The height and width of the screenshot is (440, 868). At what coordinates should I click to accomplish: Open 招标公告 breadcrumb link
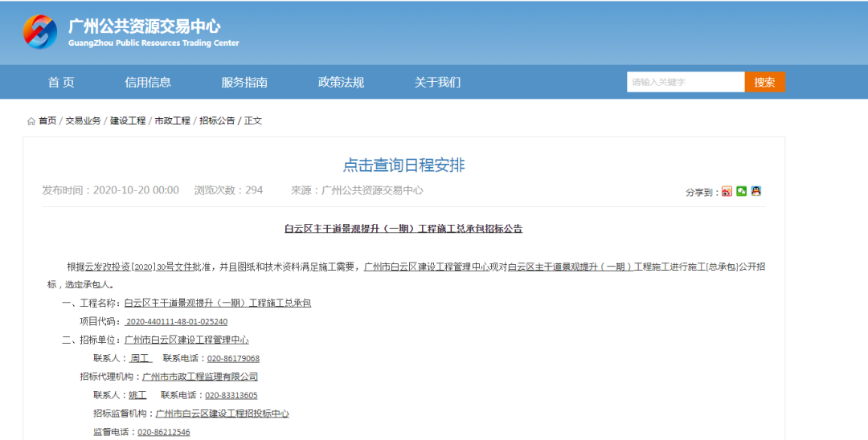click(217, 120)
